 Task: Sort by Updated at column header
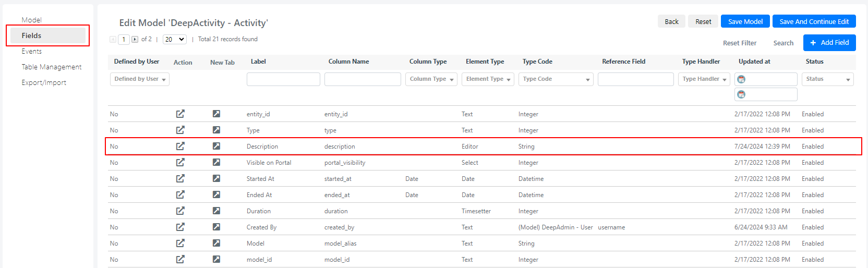754,62
